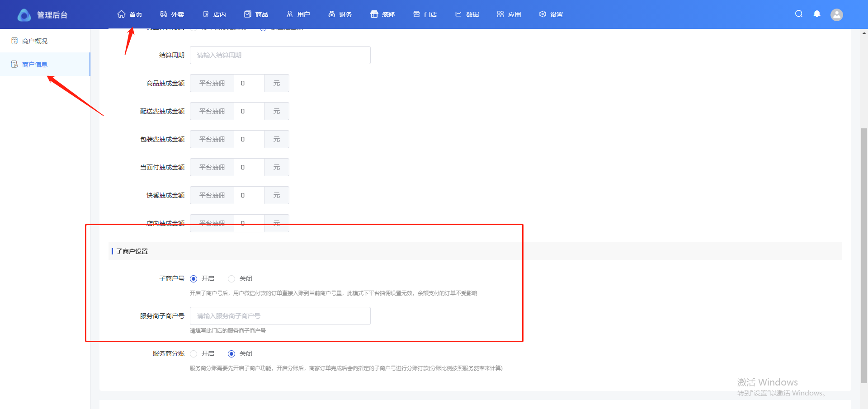Image resolution: width=868 pixels, height=409 pixels.
Task: Click the search magnifier icon in header
Action: (x=799, y=14)
